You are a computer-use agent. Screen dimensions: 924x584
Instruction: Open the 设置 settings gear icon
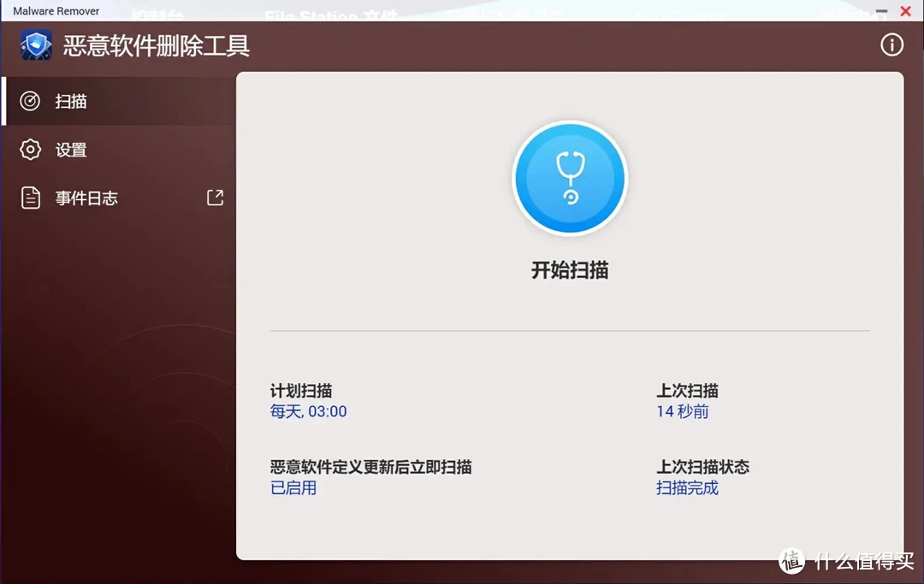(29, 150)
